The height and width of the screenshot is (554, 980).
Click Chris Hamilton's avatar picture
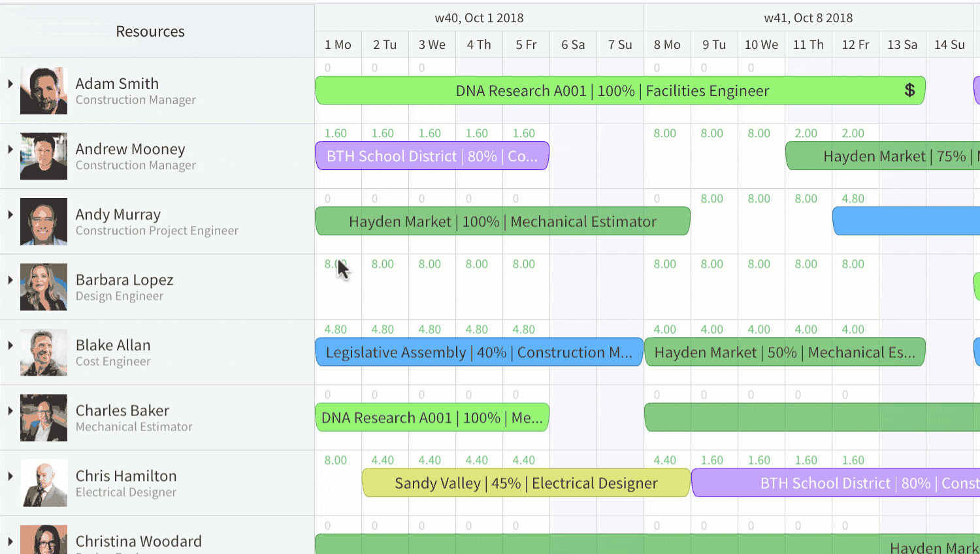point(43,482)
